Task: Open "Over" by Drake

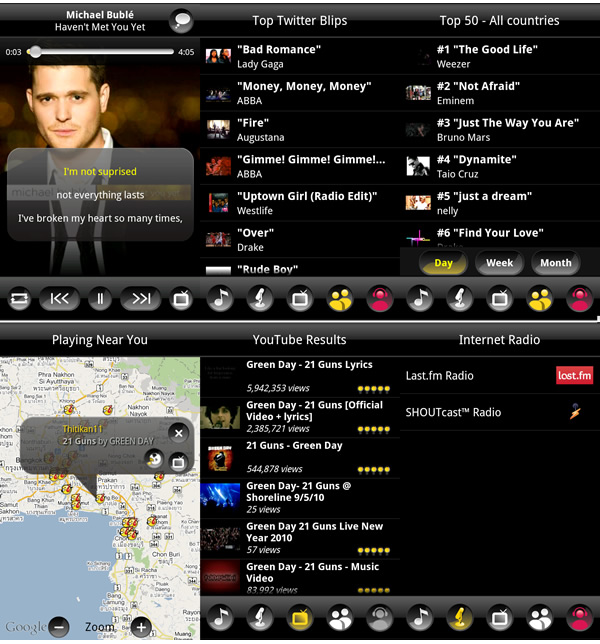Action: coord(300,240)
